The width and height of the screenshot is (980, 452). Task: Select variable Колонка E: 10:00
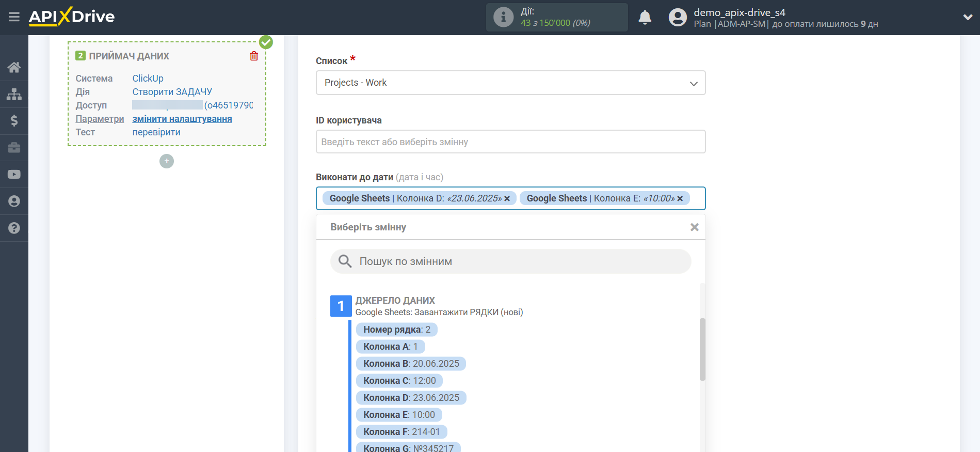coord(399,415)
